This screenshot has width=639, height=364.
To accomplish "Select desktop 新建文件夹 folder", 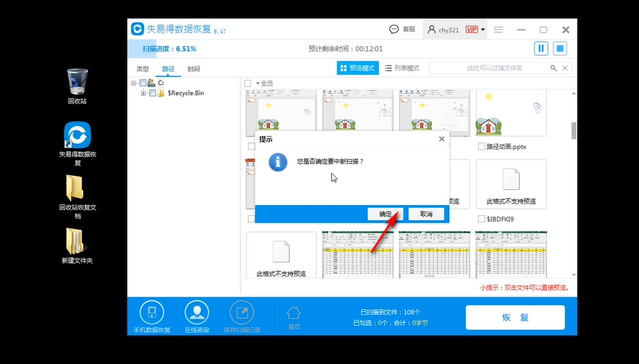I will point(77,245).
